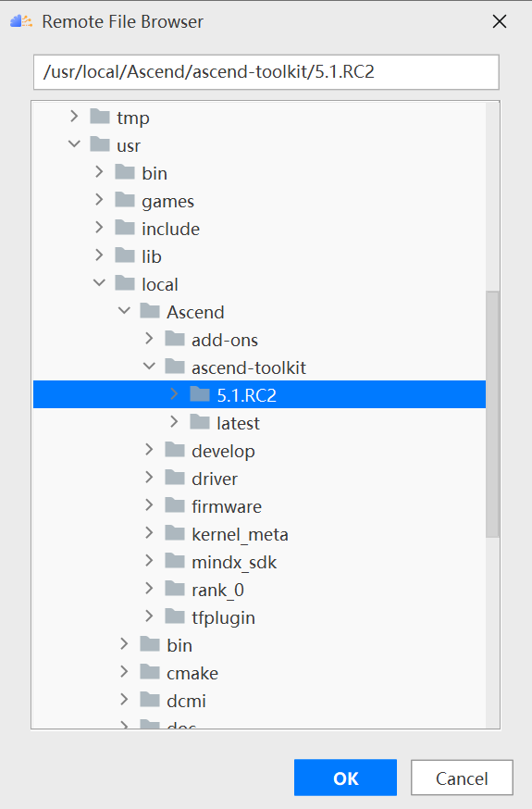Click the vertical scrollbar thumb
Image resolution: width=532 pixels, height=809 pixels.
492,415
